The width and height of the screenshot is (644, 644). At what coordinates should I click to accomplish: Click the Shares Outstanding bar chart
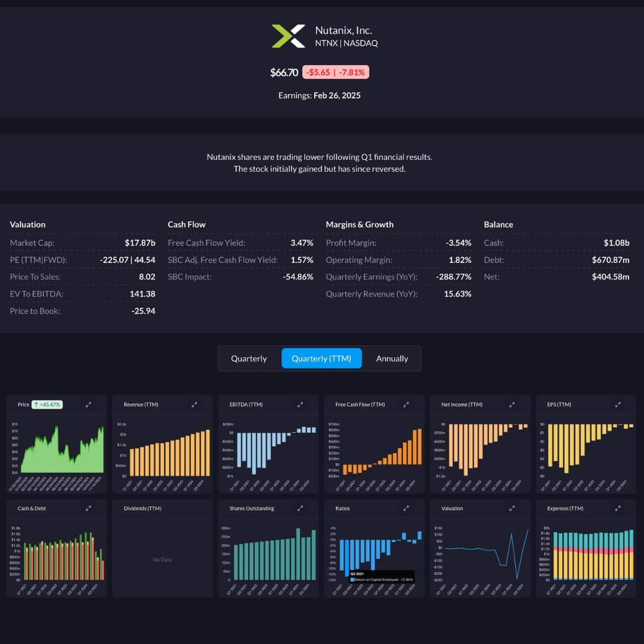pyautogui.click(x=275, y=554)
